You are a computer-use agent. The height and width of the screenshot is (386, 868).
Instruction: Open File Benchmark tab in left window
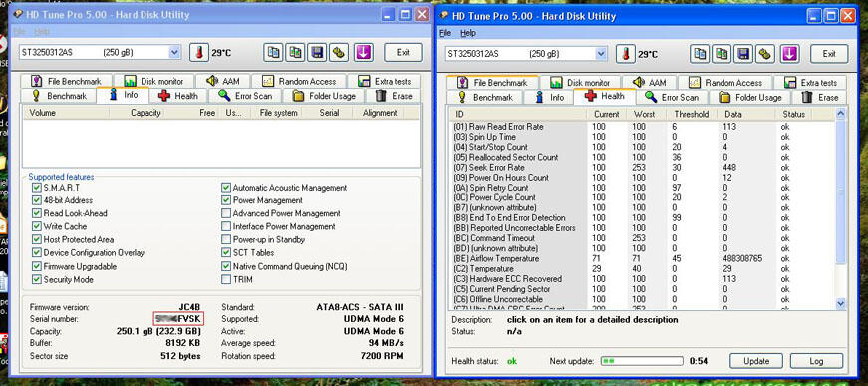click(67, 81)
